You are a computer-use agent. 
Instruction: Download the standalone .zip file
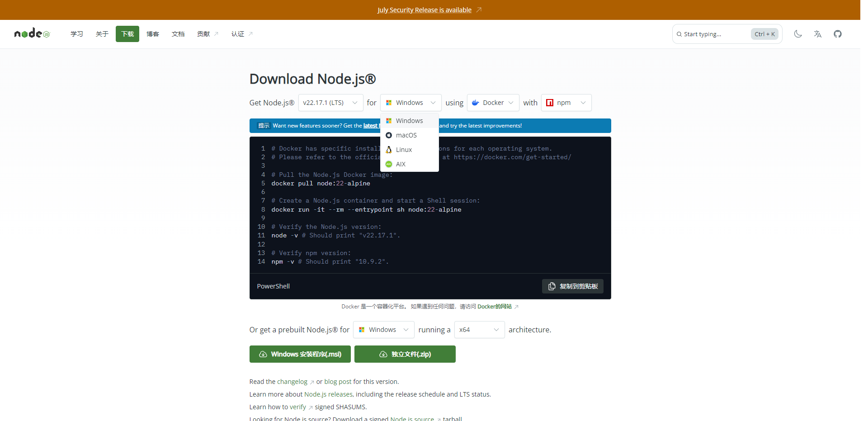click(405, 354)
